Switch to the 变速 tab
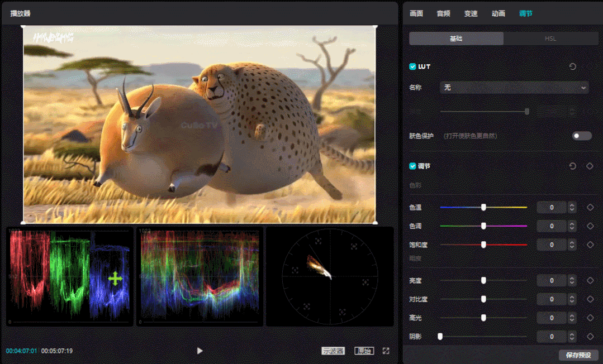Viewport: 603px width, 364px height. [471, 13]
